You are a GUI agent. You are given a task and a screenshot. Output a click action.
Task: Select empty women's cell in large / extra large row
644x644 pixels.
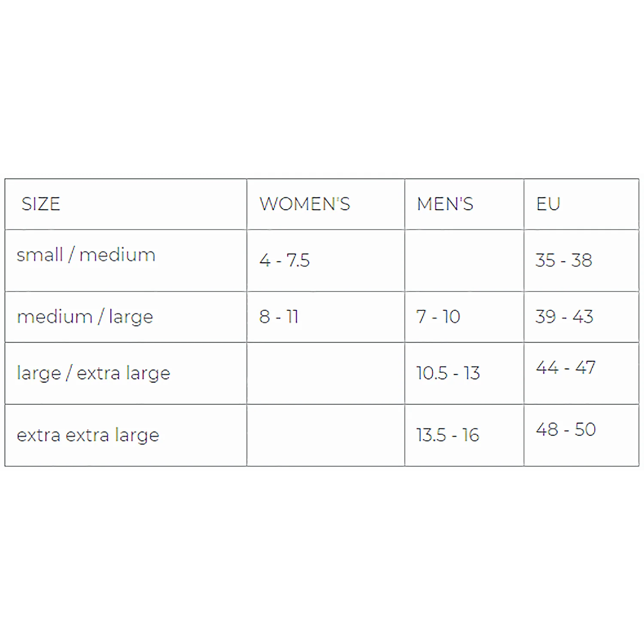point(325,373)
